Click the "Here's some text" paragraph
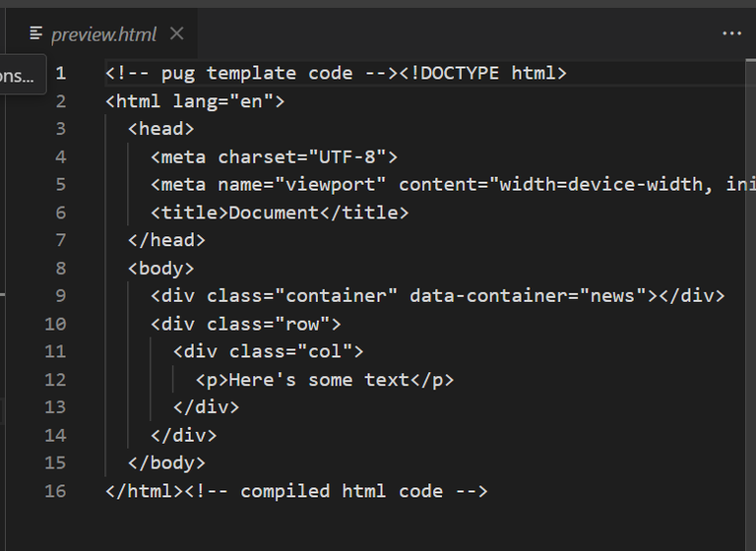Screen dimensions: 756x551 (x=325, y=380)
